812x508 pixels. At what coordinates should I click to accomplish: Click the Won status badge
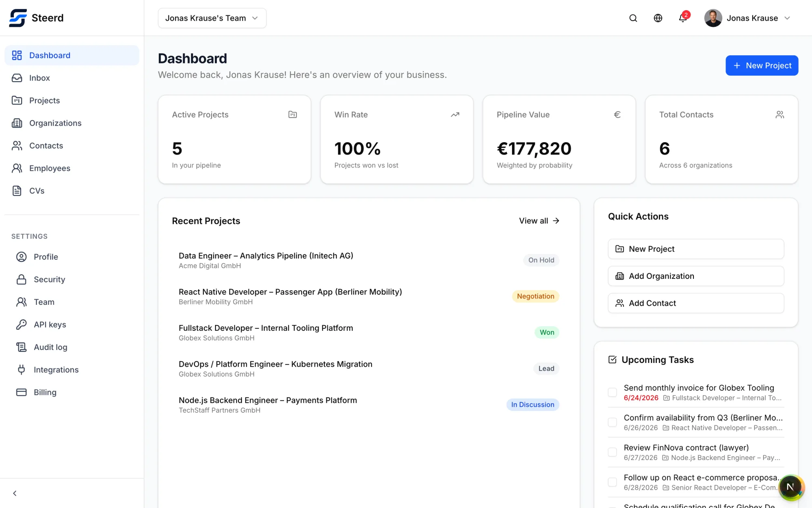point(547,332)
